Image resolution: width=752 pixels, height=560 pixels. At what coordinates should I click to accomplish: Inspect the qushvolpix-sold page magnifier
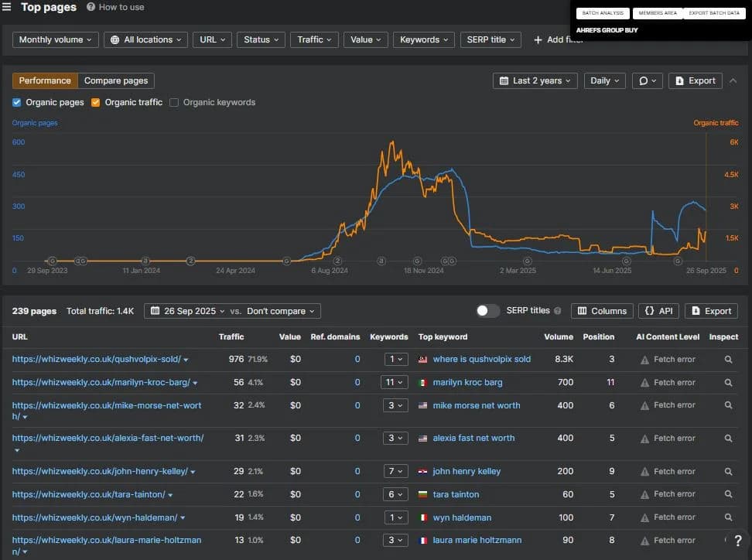click(728, 359)
